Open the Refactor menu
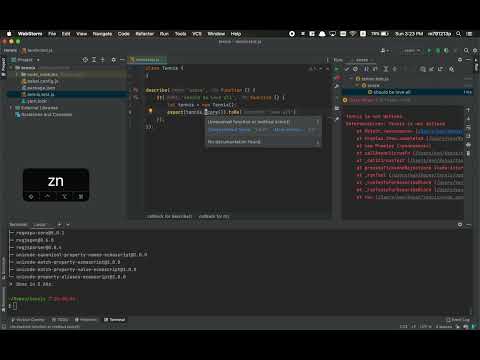Viewport: 480px width, 360px height. [145, 34]
